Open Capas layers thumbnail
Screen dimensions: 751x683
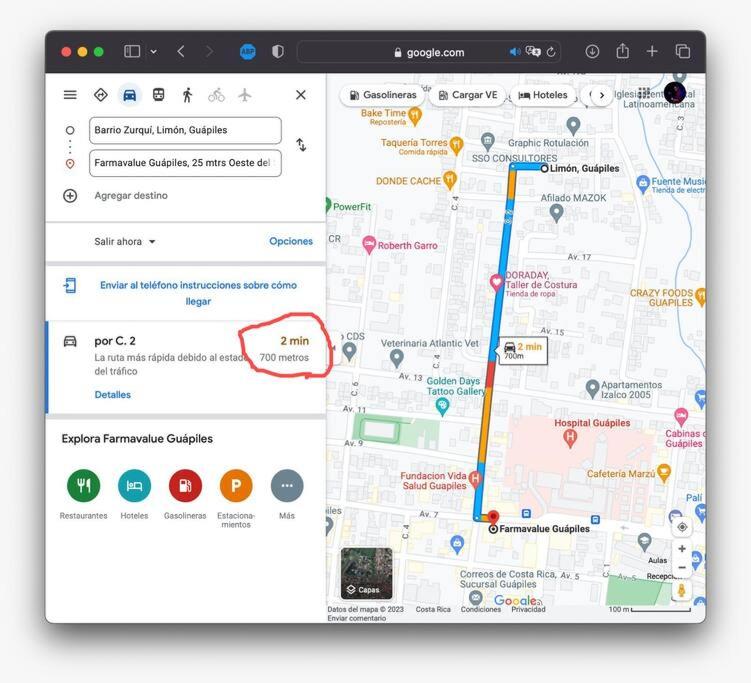coord(366,573)
